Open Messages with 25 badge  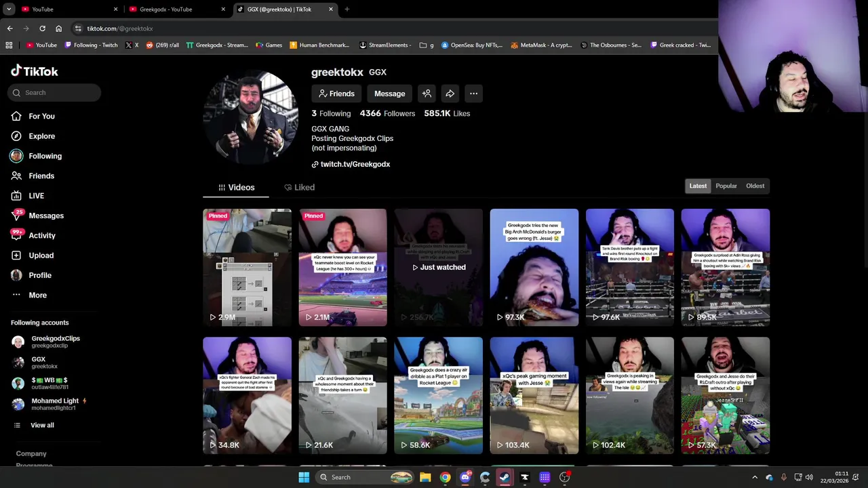[38, 216]
